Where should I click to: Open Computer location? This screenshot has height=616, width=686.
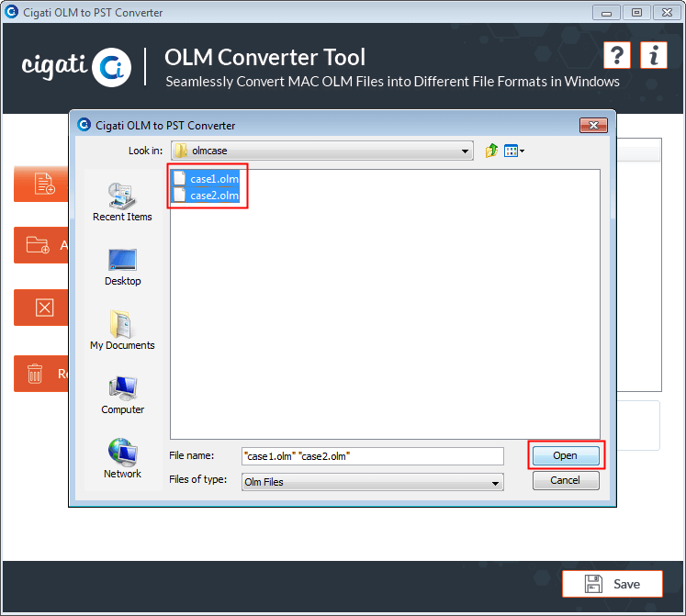tap(122, 395)
